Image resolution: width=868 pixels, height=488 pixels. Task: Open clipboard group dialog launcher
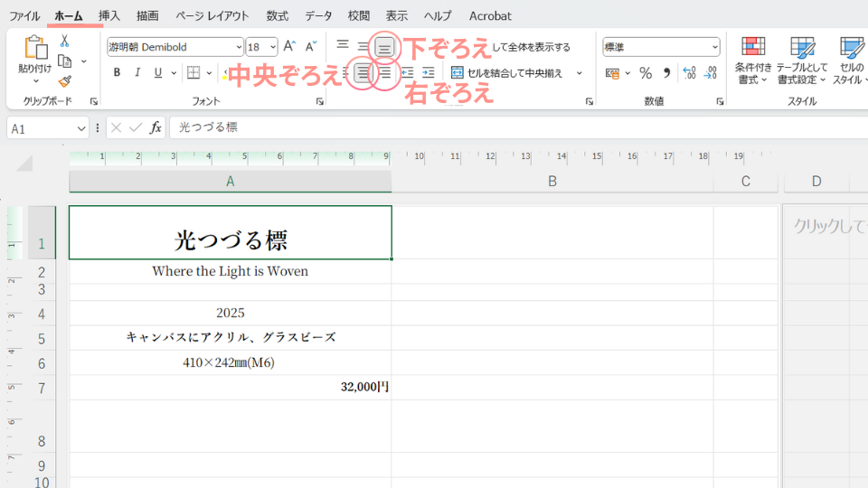(93, 101)
